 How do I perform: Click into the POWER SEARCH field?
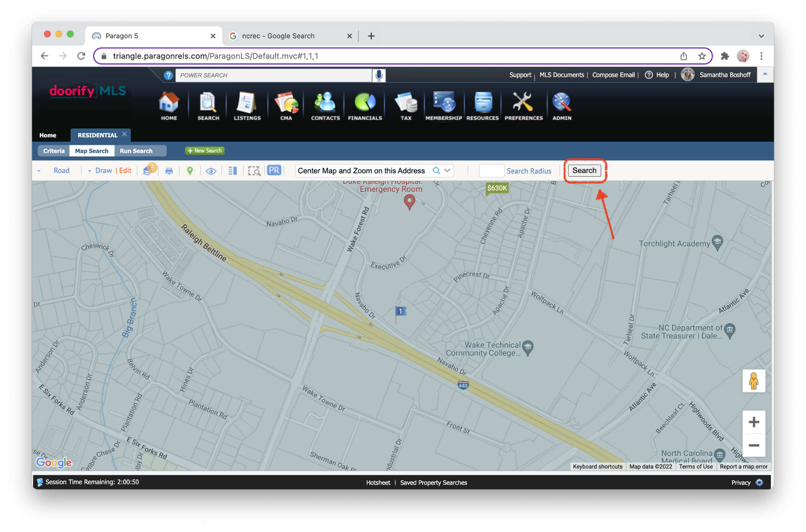274,75
